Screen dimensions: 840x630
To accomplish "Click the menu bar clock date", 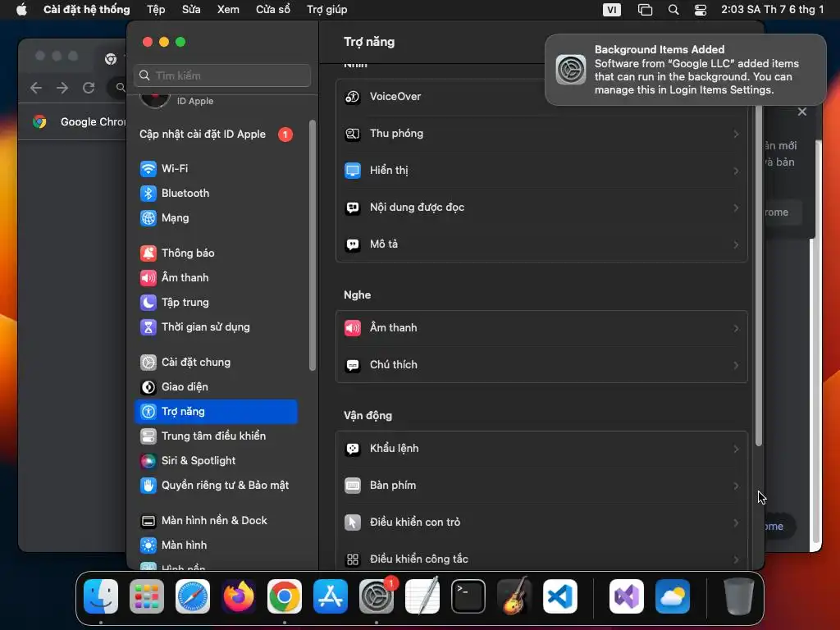I will (x=773, y=10).
